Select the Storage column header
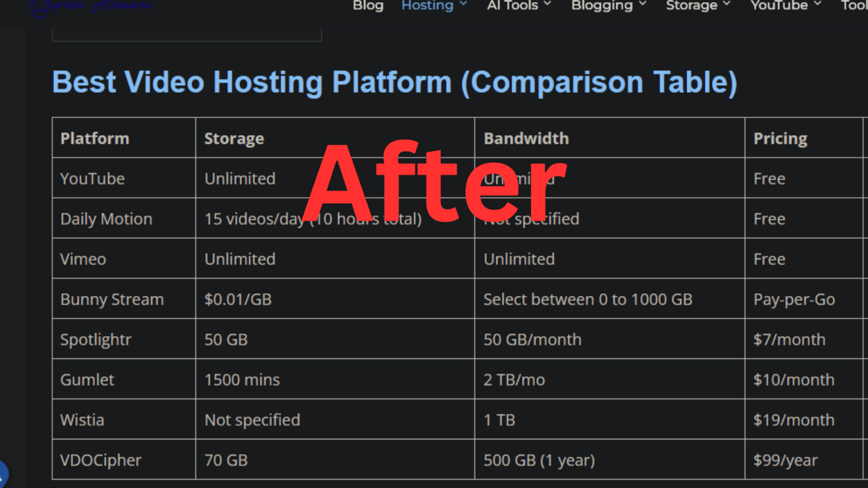Screen dimensions: 868x488 [x=335, y=138]
